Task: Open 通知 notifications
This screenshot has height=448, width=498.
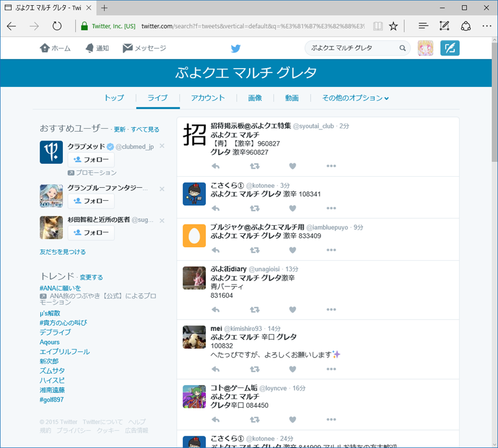Action: click(x=97, y=48)
